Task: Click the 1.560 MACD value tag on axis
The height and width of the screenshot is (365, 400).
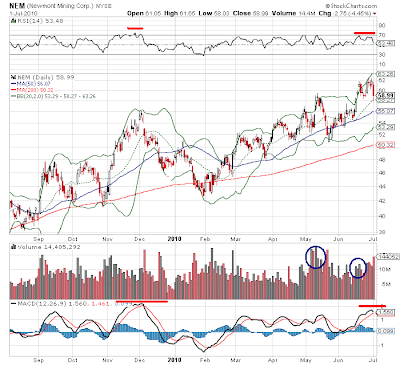Action: click(386, 312)
